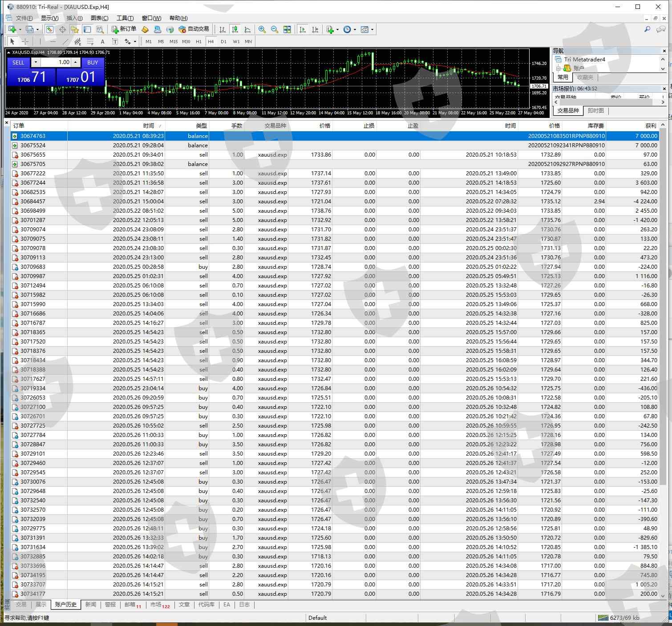This screenshot has height=626, width=672.
Task: Select the crosshair cursor tool
Action: tap(25, 41)
